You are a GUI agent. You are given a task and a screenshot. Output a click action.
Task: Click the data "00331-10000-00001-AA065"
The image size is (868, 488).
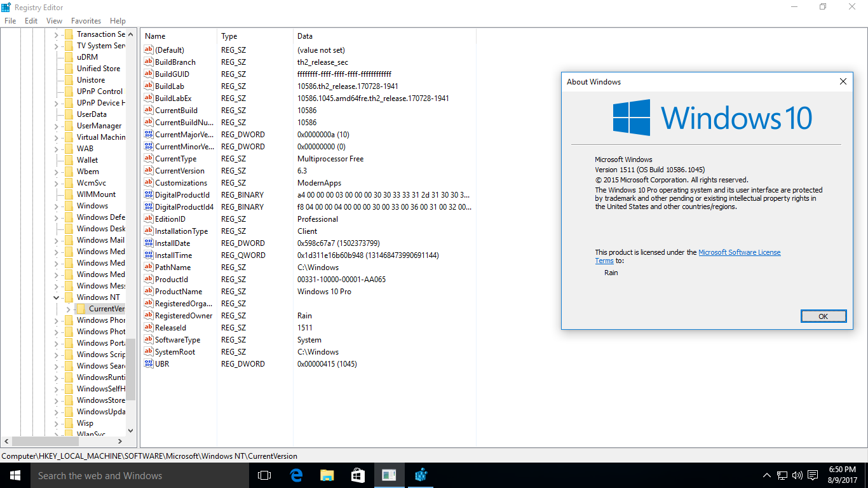point(341,280)
